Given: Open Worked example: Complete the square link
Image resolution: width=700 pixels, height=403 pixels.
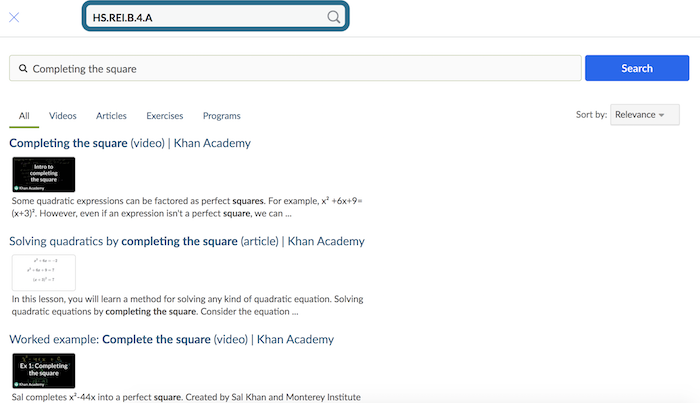Looking at the screenshot, I should tap(171, 339).
